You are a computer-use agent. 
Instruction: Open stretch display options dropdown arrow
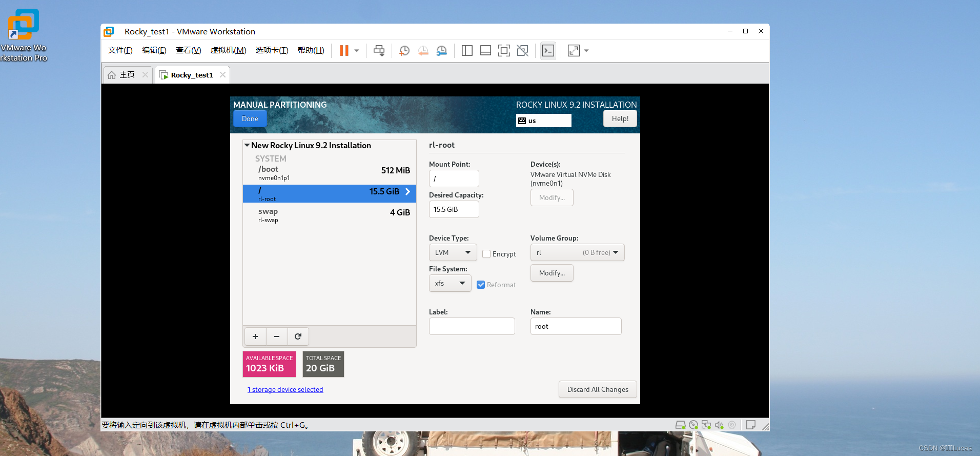(x=586, y=50)
